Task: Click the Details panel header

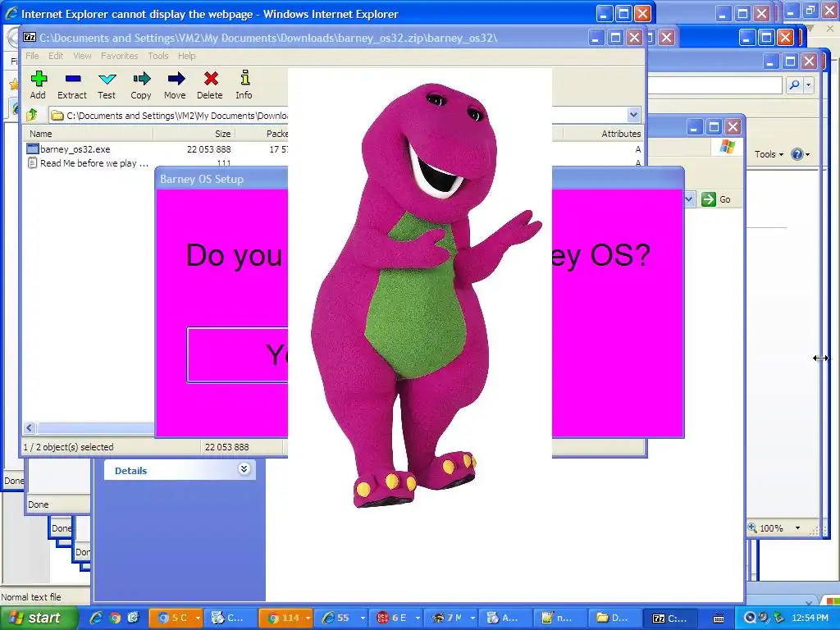Action: point(180,470)
